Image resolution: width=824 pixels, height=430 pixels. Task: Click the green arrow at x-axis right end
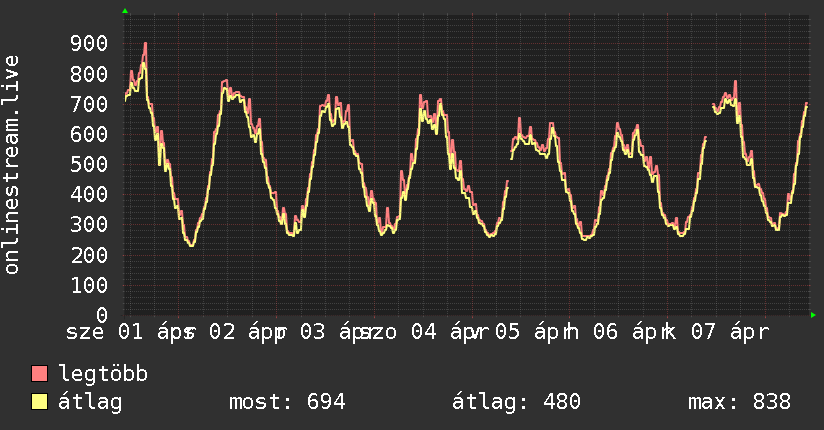pyautogui.click(x=814, y=315)
